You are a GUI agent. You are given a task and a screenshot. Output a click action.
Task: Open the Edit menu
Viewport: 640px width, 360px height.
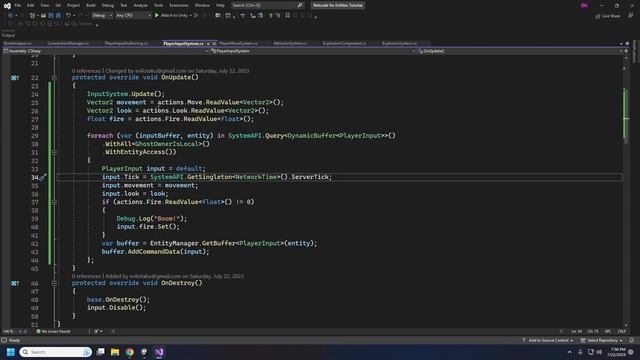click(x=31, y=5)
